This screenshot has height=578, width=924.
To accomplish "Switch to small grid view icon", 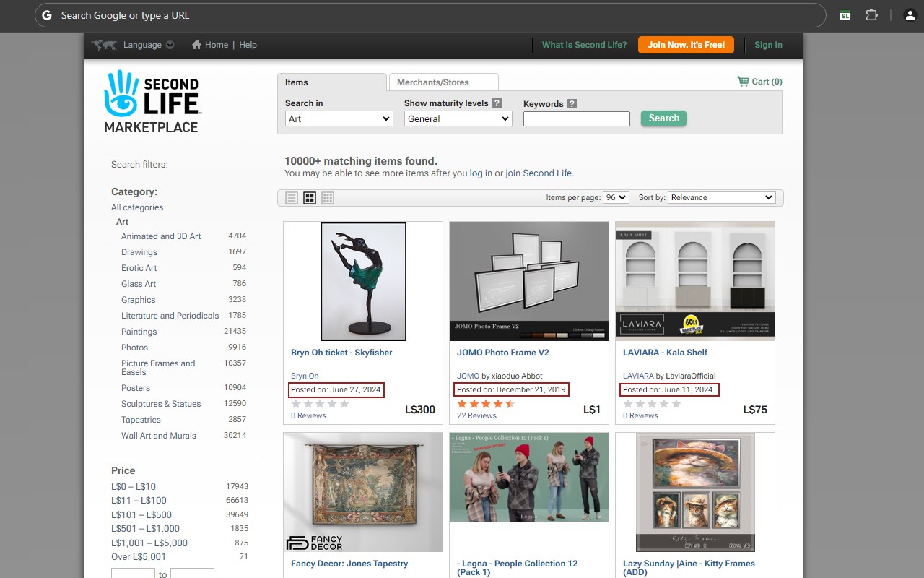I will [328, 198].
